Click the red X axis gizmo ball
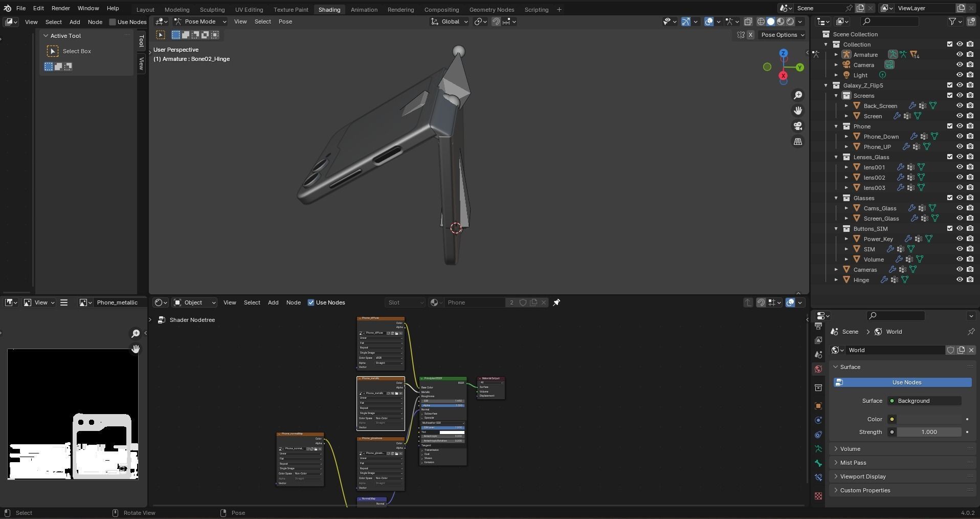Viewport: 980px width, 519px height. click(x=783, y=76)
